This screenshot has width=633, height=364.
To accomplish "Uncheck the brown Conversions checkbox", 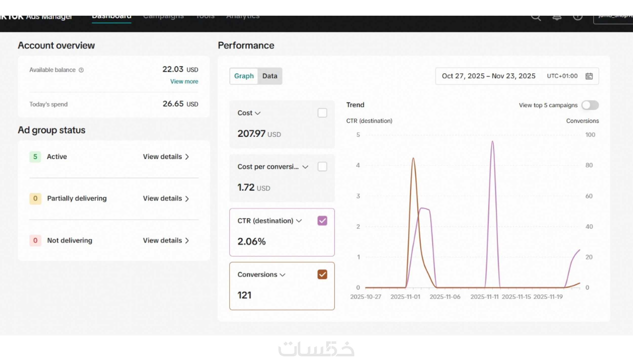I will (x=322, y=275).
